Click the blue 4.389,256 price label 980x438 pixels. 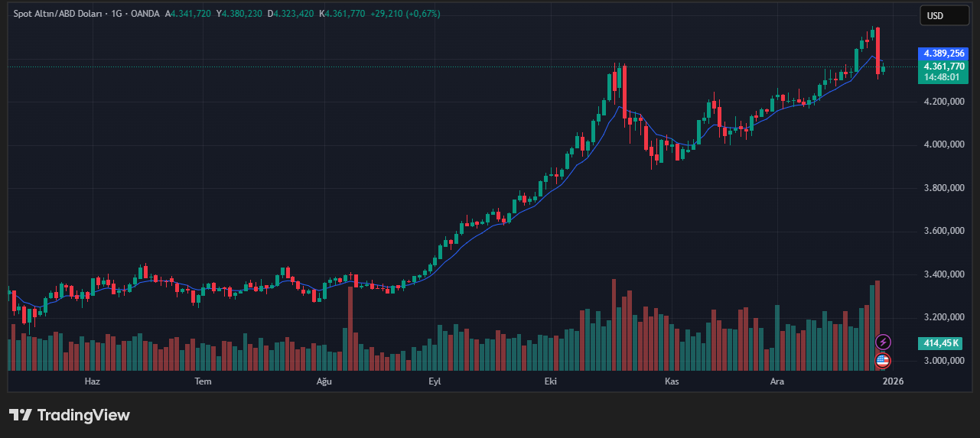tap(943, 54)
